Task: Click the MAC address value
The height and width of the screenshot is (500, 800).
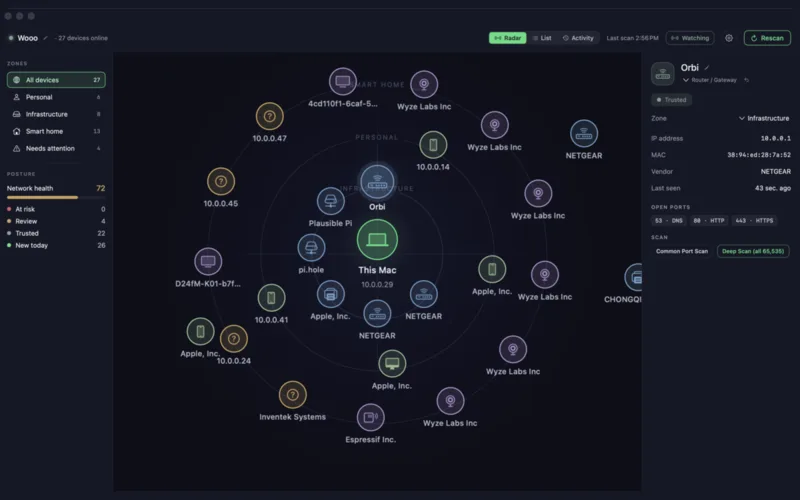Action: pos(759,155)
